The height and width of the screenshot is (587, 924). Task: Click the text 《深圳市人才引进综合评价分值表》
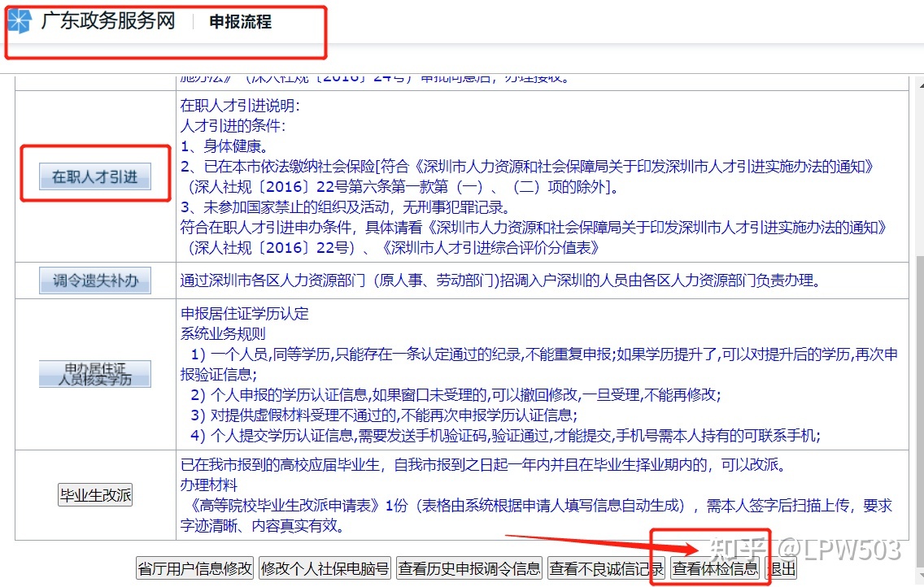coord(490,248)
